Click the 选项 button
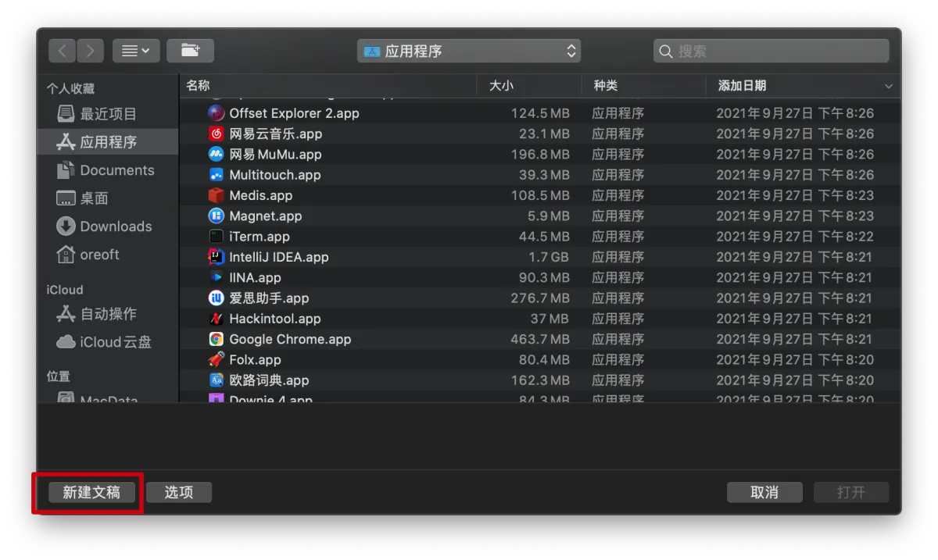The width and height of the screenshot is (938, 560). pos(179,492)
